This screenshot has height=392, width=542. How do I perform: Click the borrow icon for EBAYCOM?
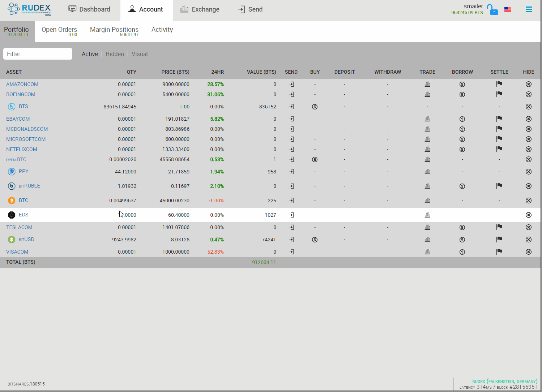pyautogui.click(x=462, y=119)
